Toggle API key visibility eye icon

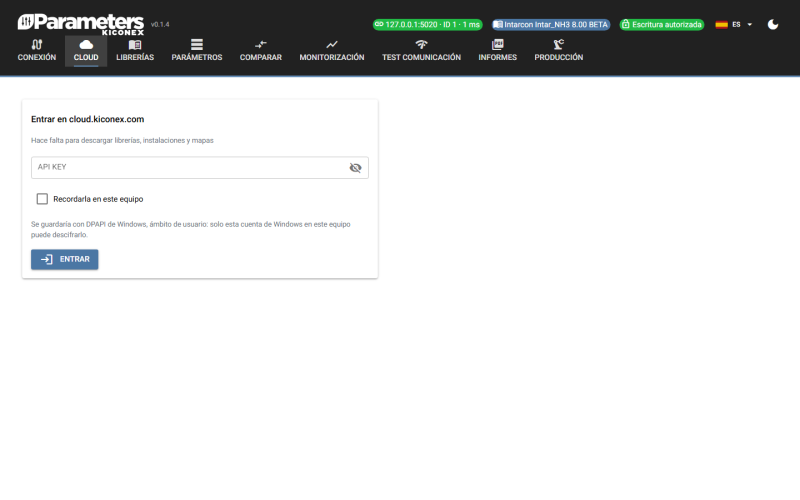coord(355,167)
